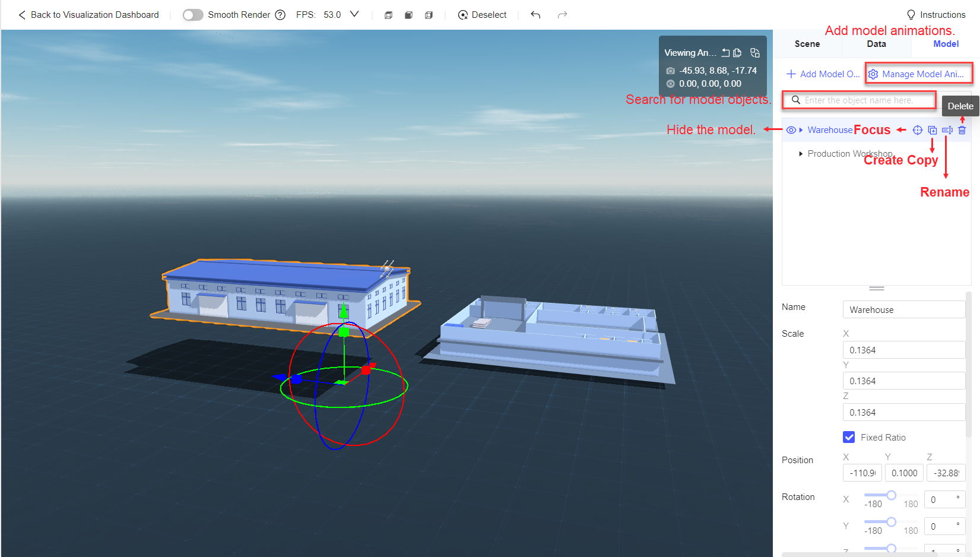Image resolution: width=980 pixels, height=557 pixels.
Task: Adjust the Rotation X slider handle
Action: [891, 495]
